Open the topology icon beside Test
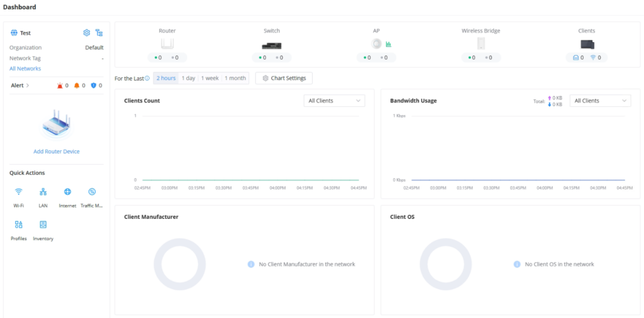644x318 pixels. (99, 33)
